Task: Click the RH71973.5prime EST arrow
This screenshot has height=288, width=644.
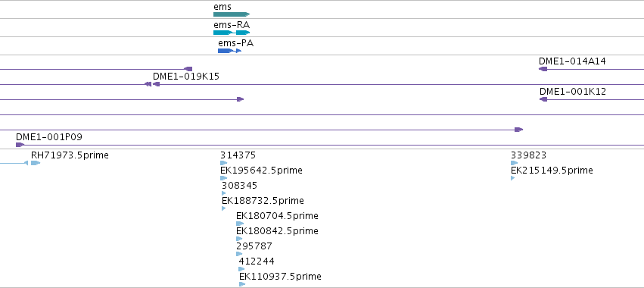Action: 36,163
